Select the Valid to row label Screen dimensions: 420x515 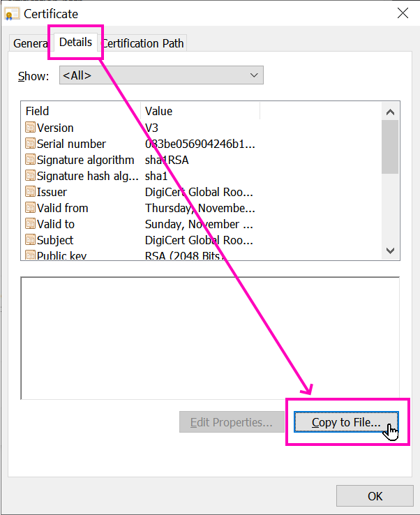pyautogui.click(x=56, y=224)
